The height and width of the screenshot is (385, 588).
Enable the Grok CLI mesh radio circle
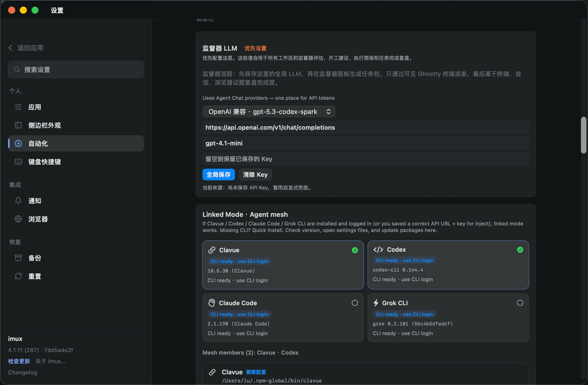520,303
